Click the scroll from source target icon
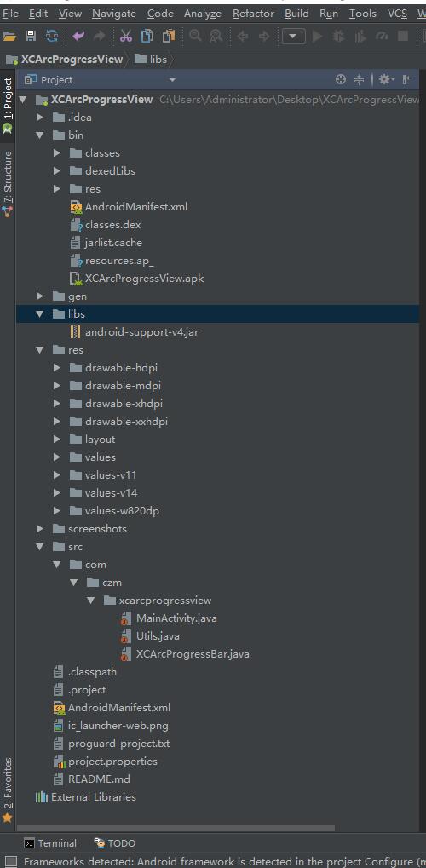Image resolution: width=426 pixels, height=868 pixels. [x=341, y=80]
